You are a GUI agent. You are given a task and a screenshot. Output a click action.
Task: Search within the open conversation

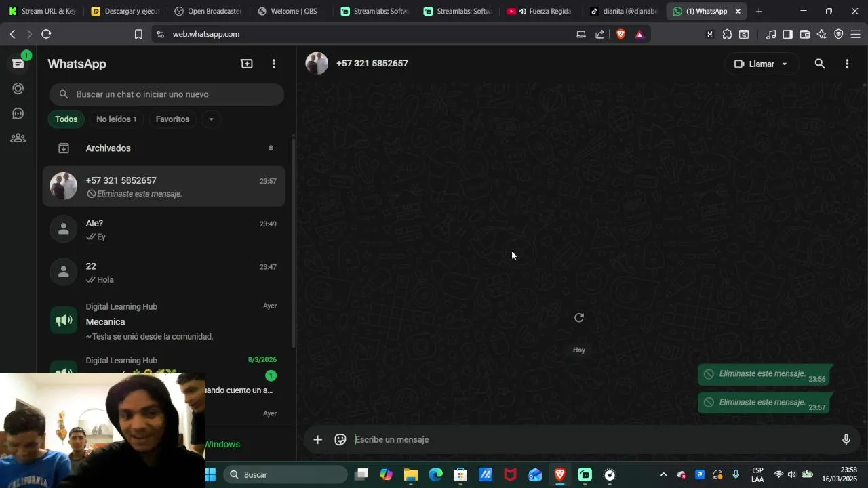pos(820,64)
